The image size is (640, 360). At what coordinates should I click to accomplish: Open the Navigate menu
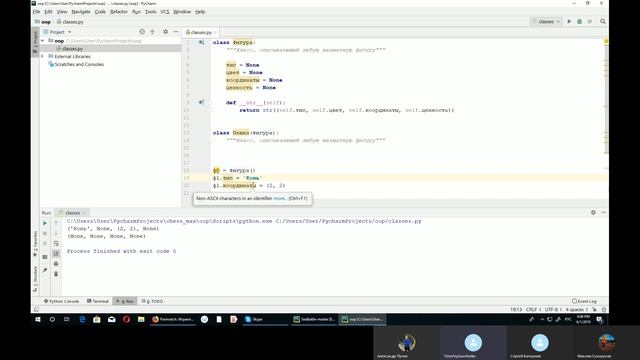coord(81,12)
